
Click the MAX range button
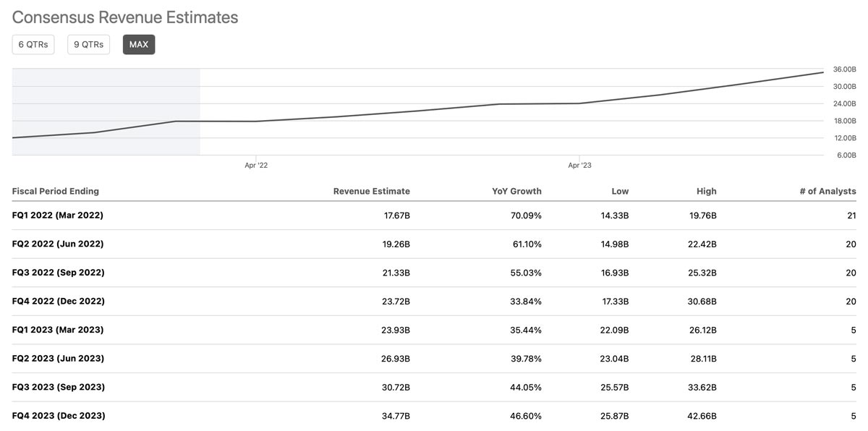click(x=139, y=45)
